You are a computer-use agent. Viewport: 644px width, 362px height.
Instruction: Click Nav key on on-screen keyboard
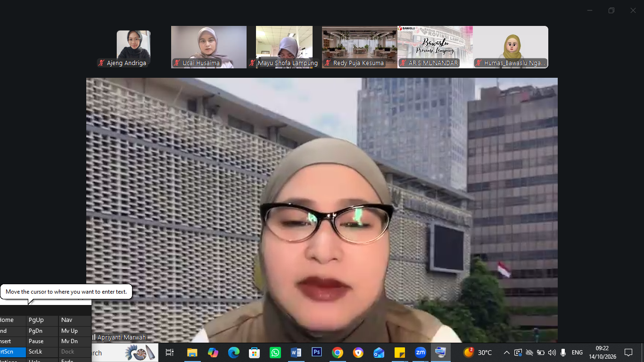click(75, 320)
